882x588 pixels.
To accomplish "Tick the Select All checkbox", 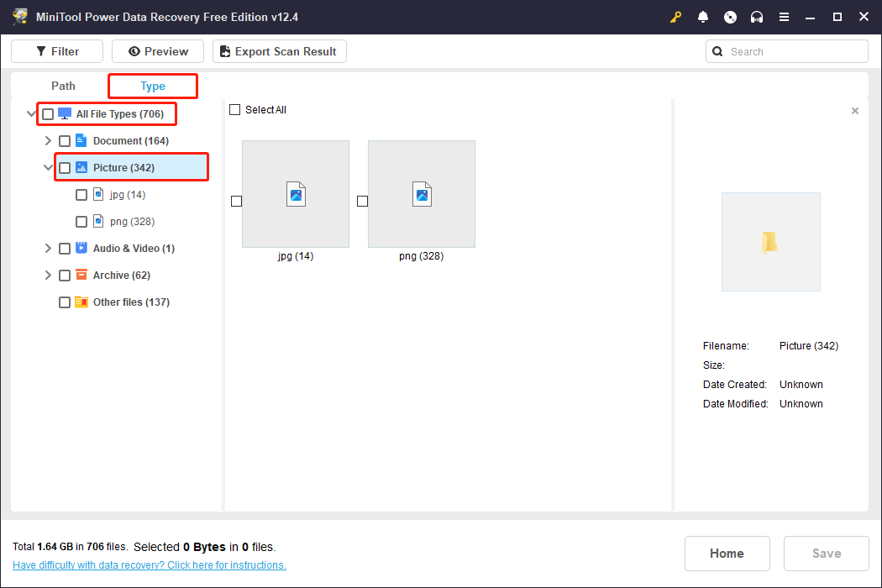I will point(235,110).
